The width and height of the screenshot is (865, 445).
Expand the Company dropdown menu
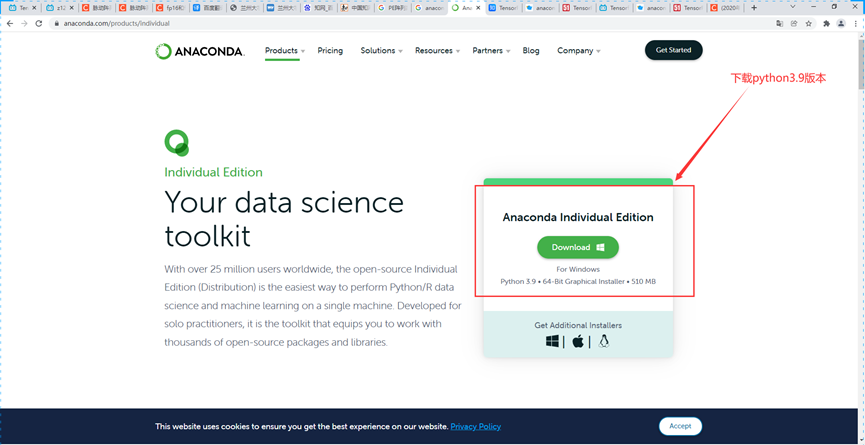[x=579, y=51]
